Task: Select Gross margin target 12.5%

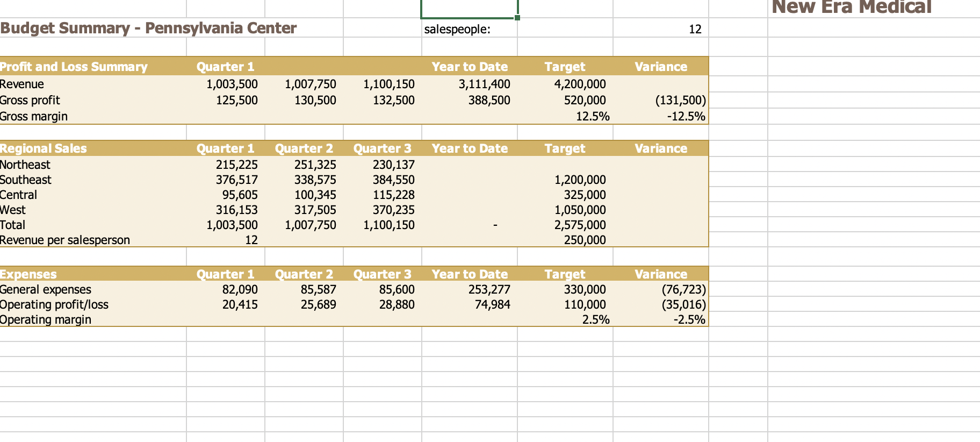Action: pos(593,116)
